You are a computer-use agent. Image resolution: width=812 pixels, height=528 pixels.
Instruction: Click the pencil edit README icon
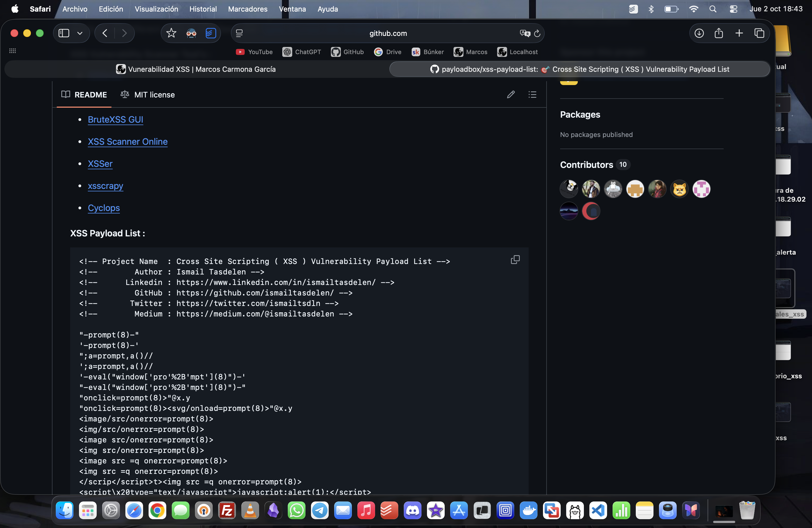(510, 94)
